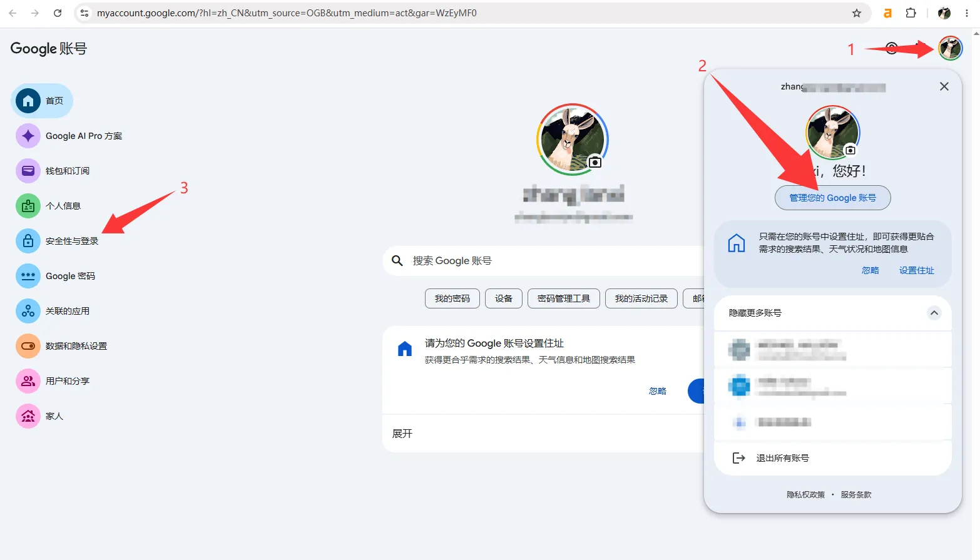Click 退出所有账号 text
980x560 pixels.
pos(782,458)
